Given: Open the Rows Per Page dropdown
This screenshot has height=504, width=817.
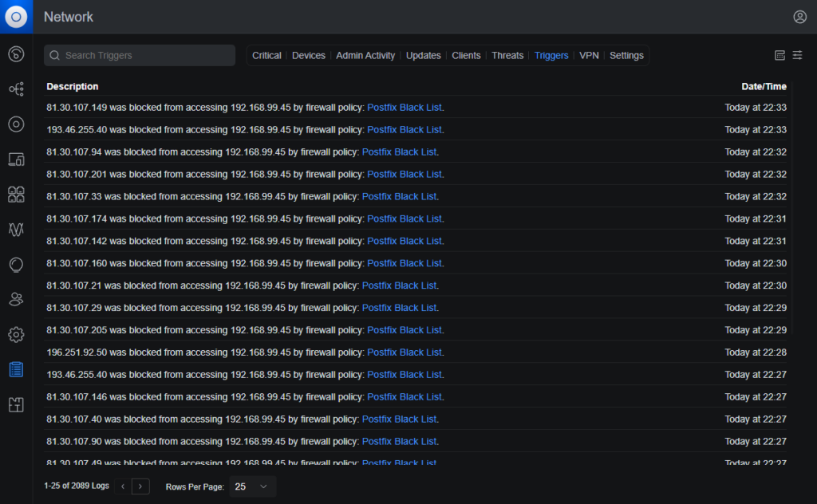Looking at the screenshot, I should [252, 486].
